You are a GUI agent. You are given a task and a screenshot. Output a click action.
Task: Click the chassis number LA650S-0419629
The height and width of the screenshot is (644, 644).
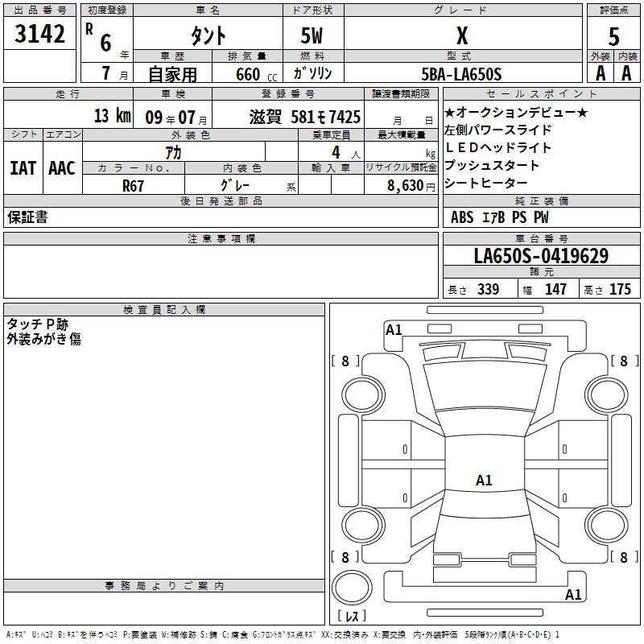point(541,256)
